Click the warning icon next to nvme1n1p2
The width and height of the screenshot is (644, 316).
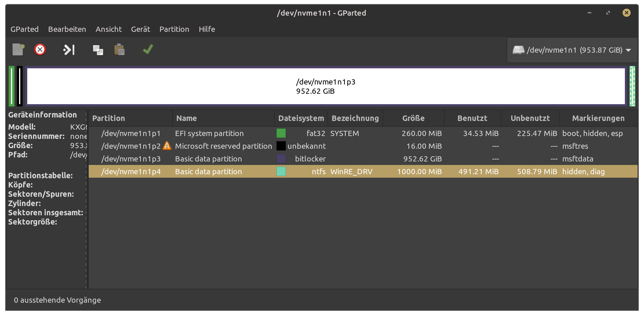167,146
